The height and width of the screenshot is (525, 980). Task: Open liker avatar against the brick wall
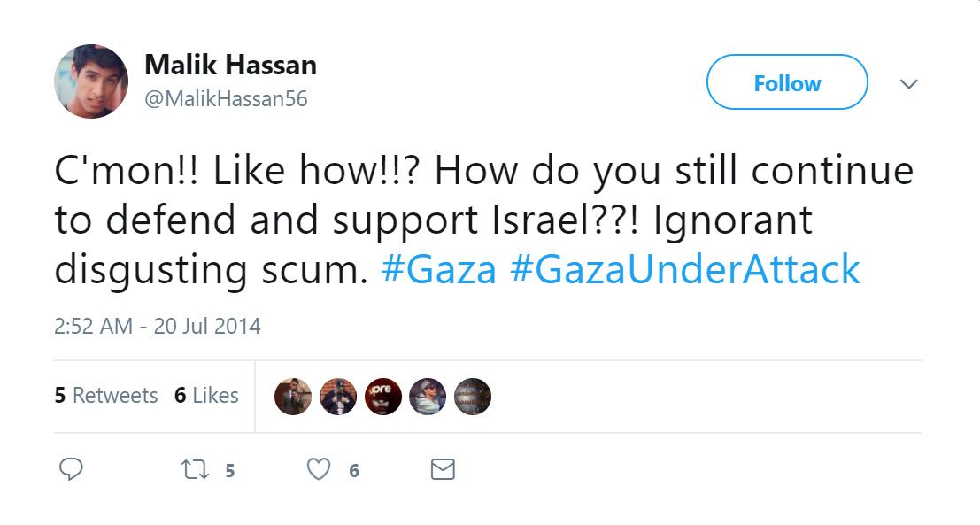click(338, 397)
